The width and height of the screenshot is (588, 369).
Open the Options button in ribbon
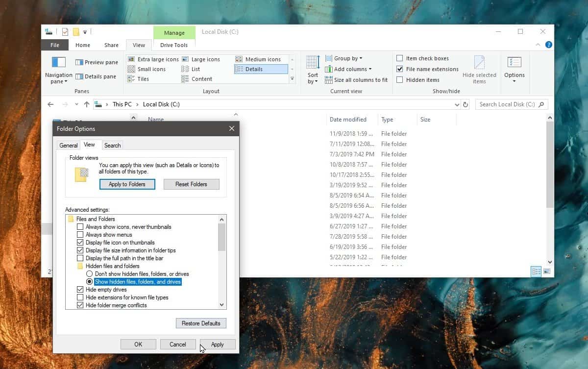(x=514, y=69)
